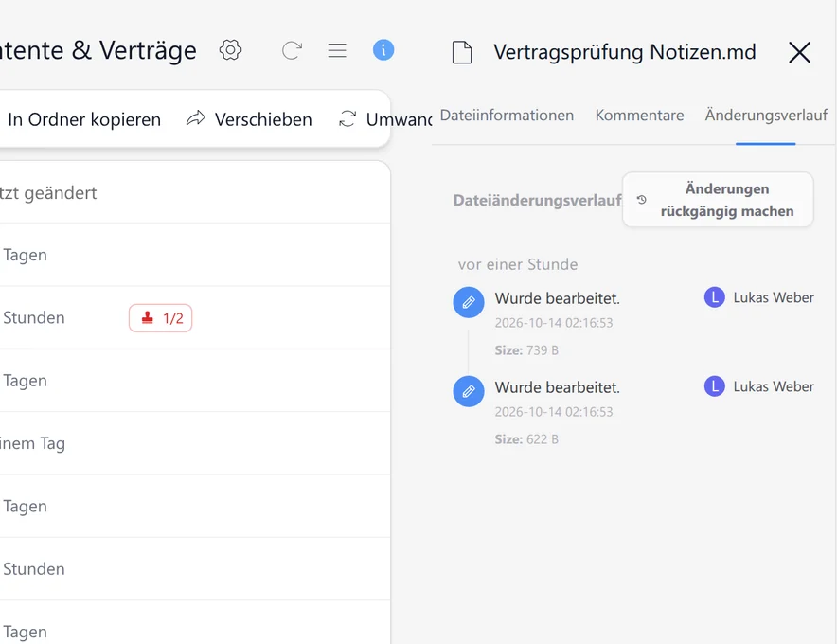Viewport: 837px width, 644px height.
Task: Close the file details panel
Action: coord(799,52)
